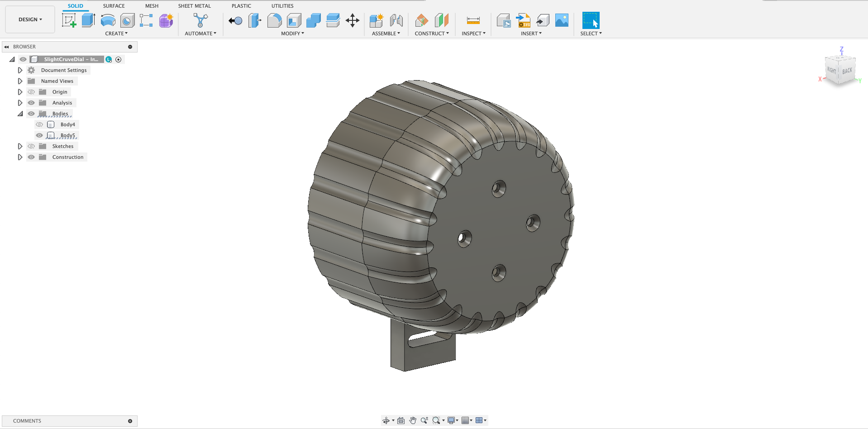Switch to the SURFACE tab
Image resolution: width=868 pixels, height=429 pixels.
pyautogui.click(x=113, y=6)
